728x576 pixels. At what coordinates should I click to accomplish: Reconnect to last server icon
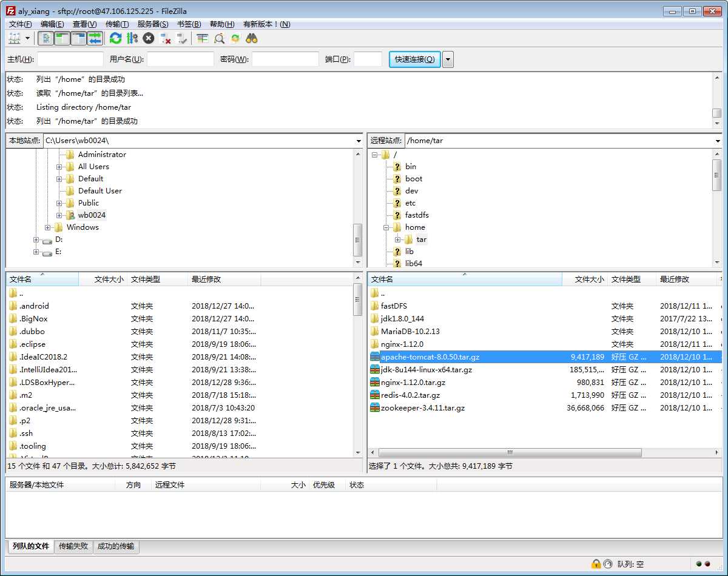point(181,38)
